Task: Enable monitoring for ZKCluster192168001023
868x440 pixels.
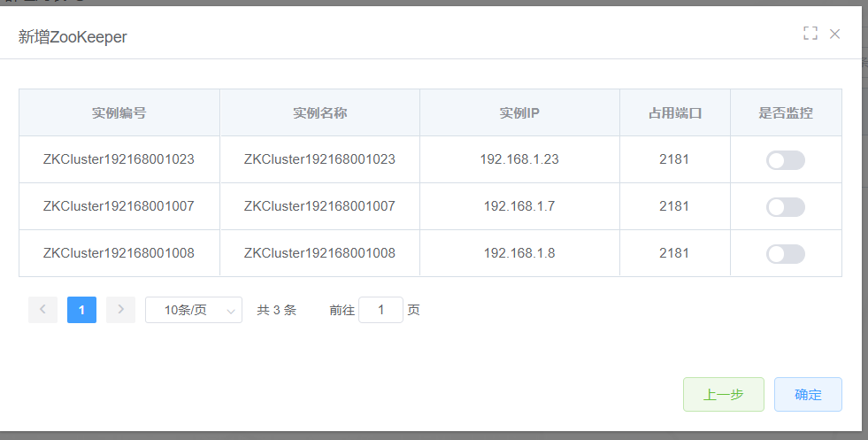Action: 785,160
